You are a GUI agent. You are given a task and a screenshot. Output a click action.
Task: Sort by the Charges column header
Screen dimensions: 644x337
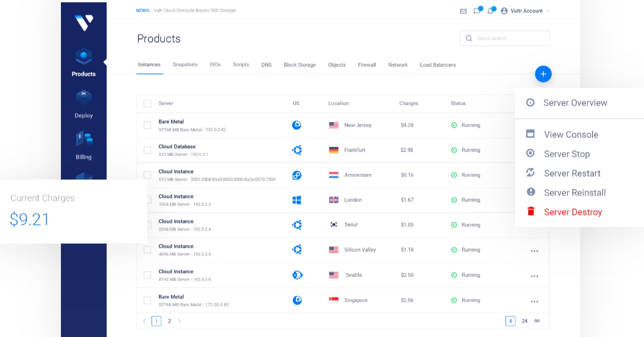408,103
